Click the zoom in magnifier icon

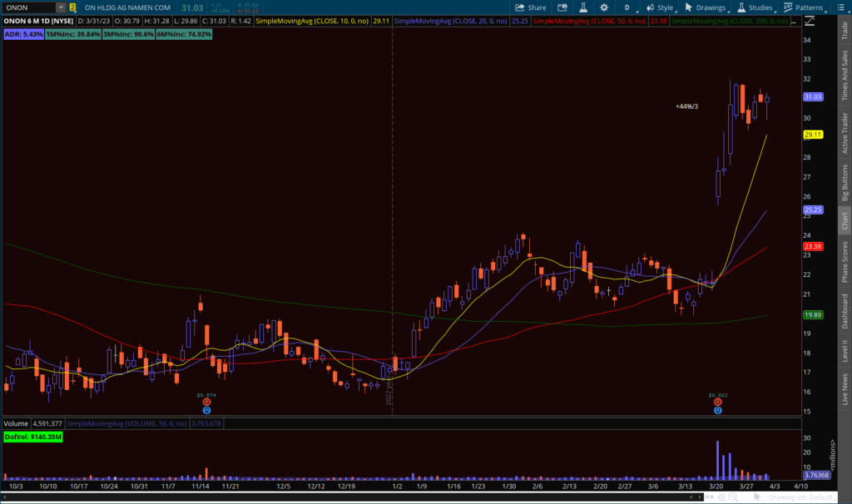tap(733, 497)
